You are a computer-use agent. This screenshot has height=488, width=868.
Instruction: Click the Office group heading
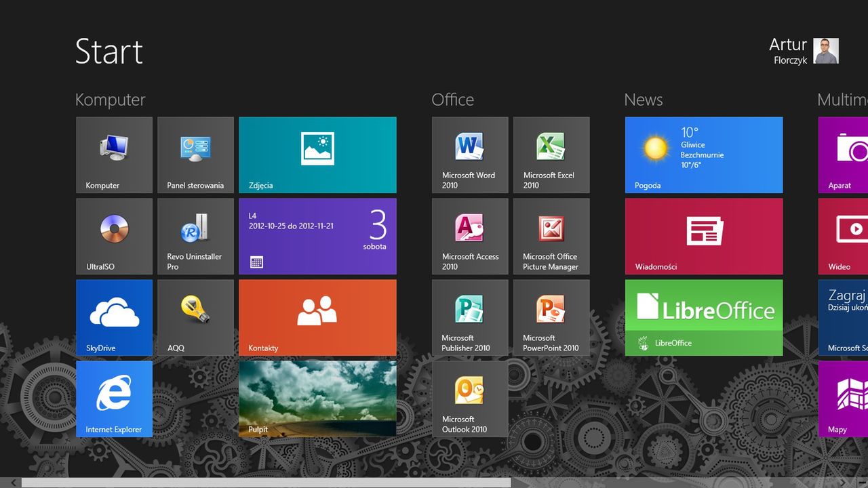452,100
